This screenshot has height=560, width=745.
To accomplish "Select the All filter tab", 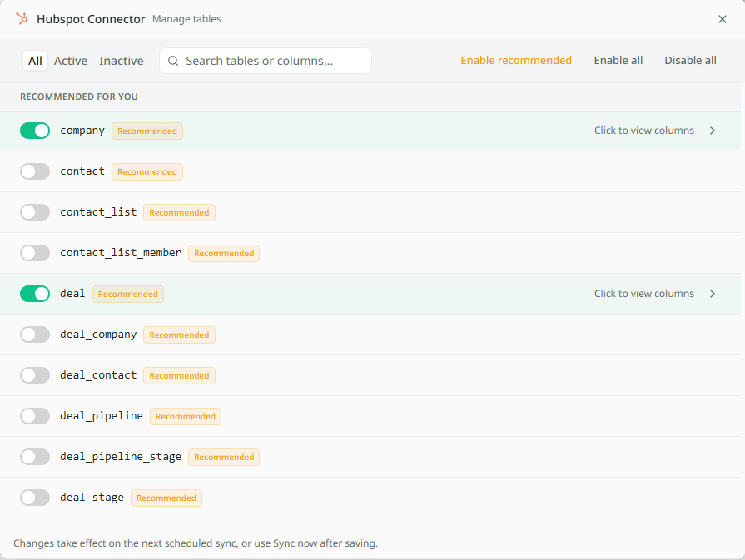I will pos(35,61).
